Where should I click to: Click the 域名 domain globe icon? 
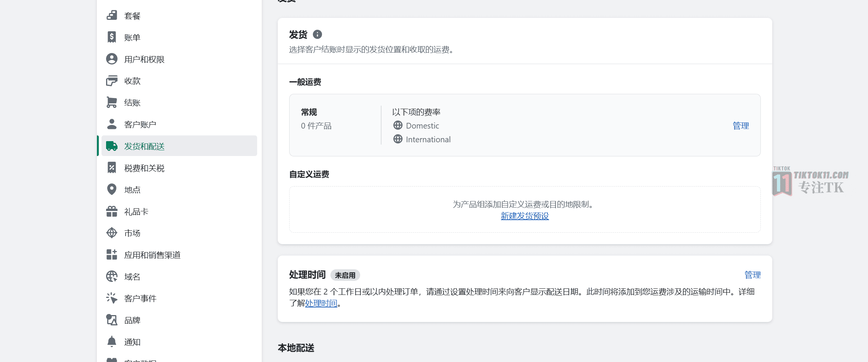tap(112, 276)
